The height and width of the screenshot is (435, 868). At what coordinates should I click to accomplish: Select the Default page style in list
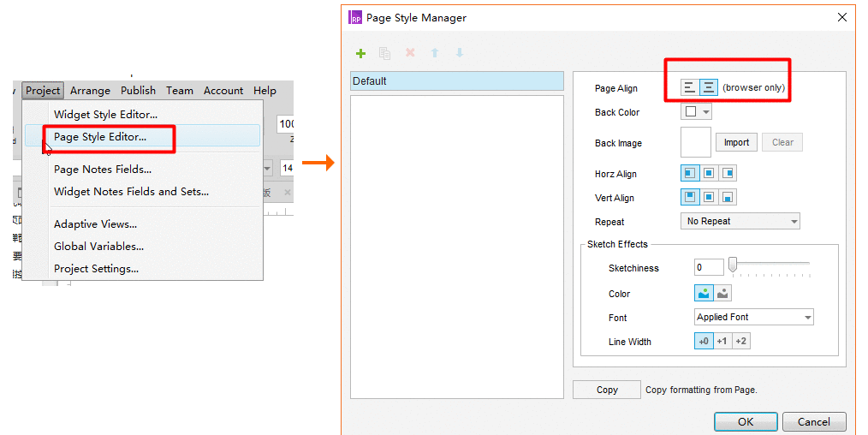tap(457, 80)
